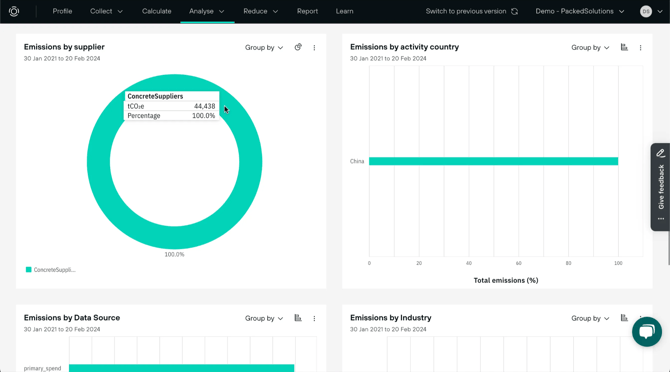
Task: Click Switch to previous version link
Action: point(466,12)
